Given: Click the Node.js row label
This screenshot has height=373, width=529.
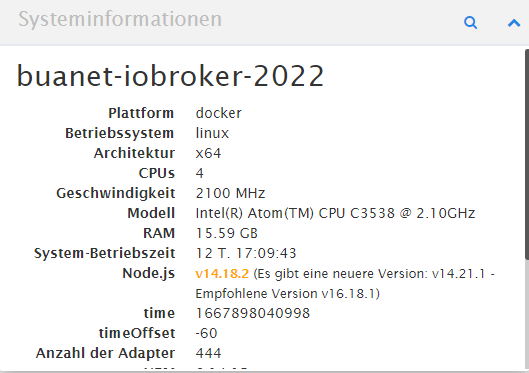Looking at the screenshot, I should click(x=148, y=274).
